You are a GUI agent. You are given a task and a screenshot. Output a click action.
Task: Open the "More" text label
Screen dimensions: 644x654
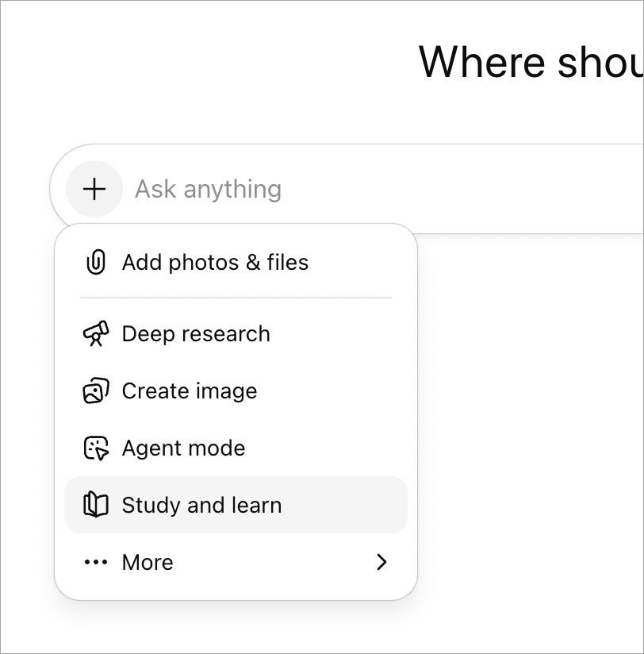(x=148, y=562)
